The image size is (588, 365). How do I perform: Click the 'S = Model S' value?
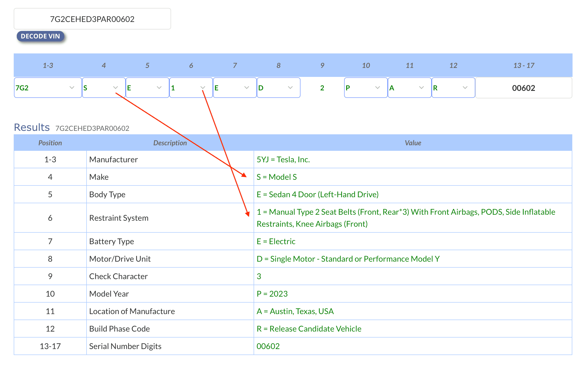[x=277, y=177]
